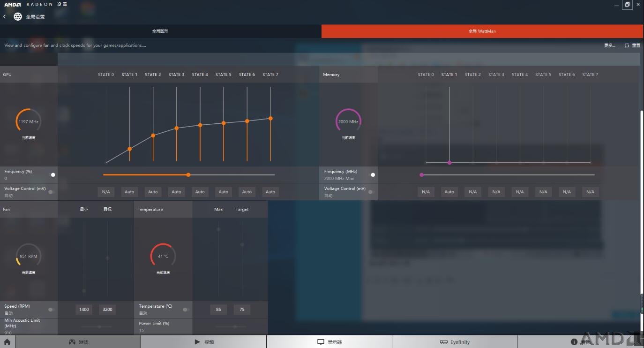644x348 pixels.
Task: Click the GPU State 1 Auto voltage box
Action: (129, 192)
